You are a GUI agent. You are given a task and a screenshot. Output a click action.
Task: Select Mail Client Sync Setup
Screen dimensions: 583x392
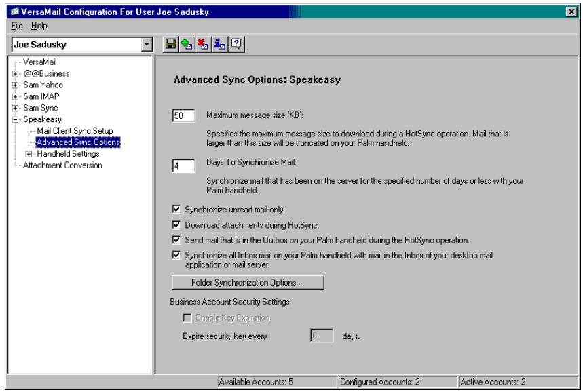(75, 131)
